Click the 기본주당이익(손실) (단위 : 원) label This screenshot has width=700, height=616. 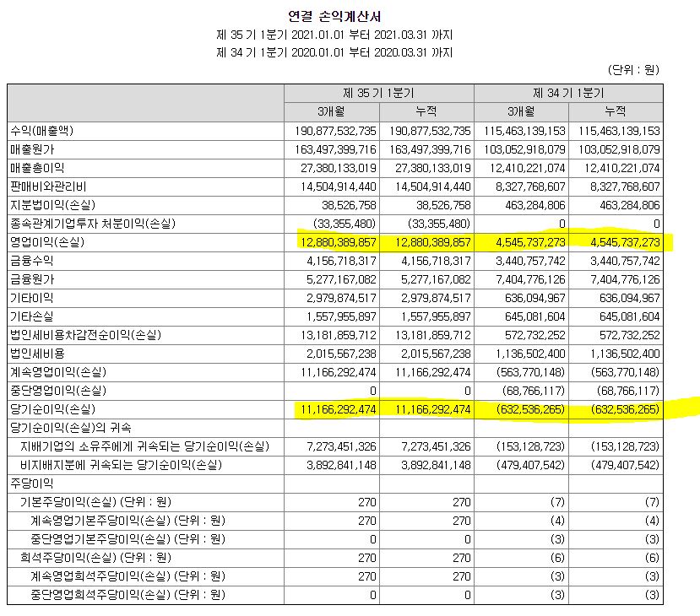(x=96, y=502)
